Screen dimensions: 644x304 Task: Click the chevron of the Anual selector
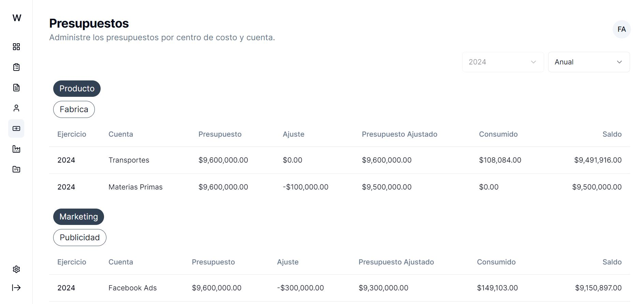pyautogui.click(x=619, y=62)
